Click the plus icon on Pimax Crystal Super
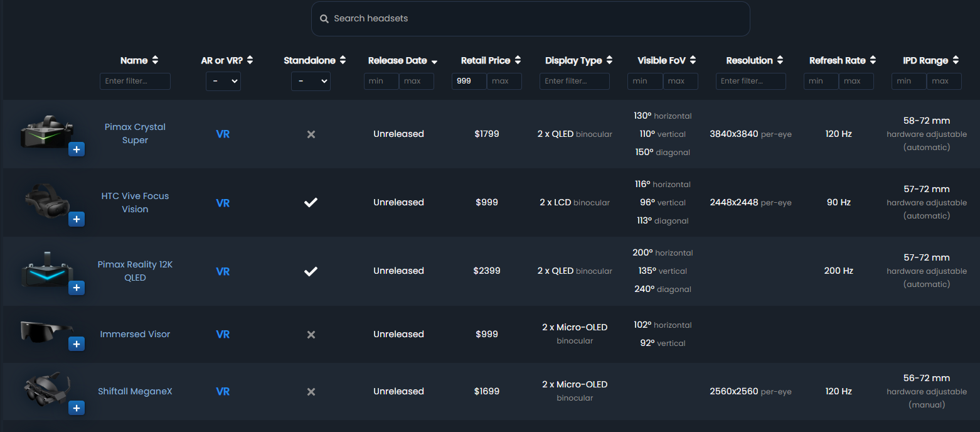Image resolution: width=980 pixels, height=432 pixels. pyautogui.click(x=77, y=149)
